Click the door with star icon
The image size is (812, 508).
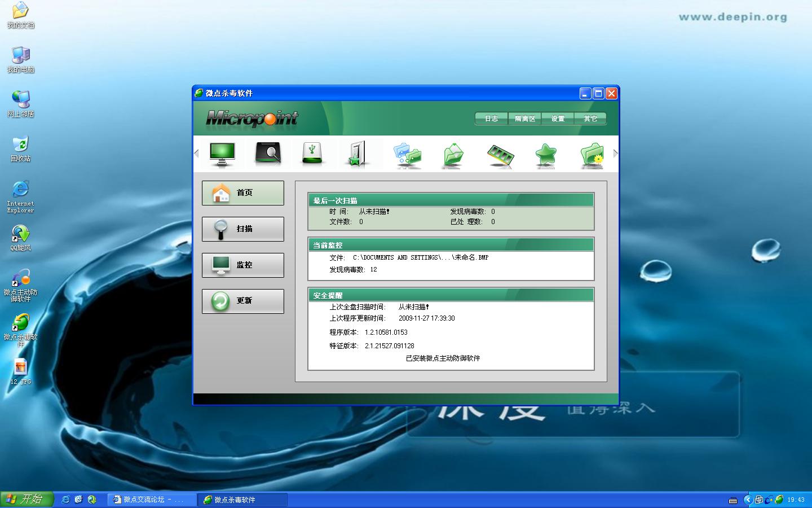coord(356,154)
